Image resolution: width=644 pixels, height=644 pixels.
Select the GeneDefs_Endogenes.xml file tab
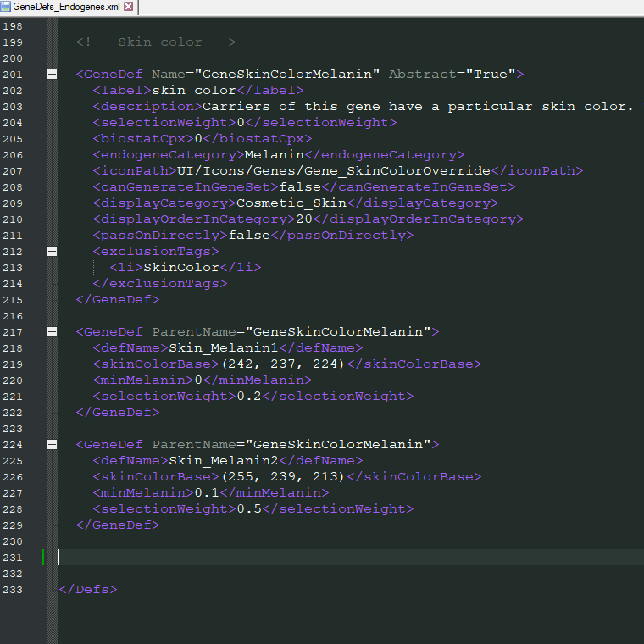coord(69,7)
